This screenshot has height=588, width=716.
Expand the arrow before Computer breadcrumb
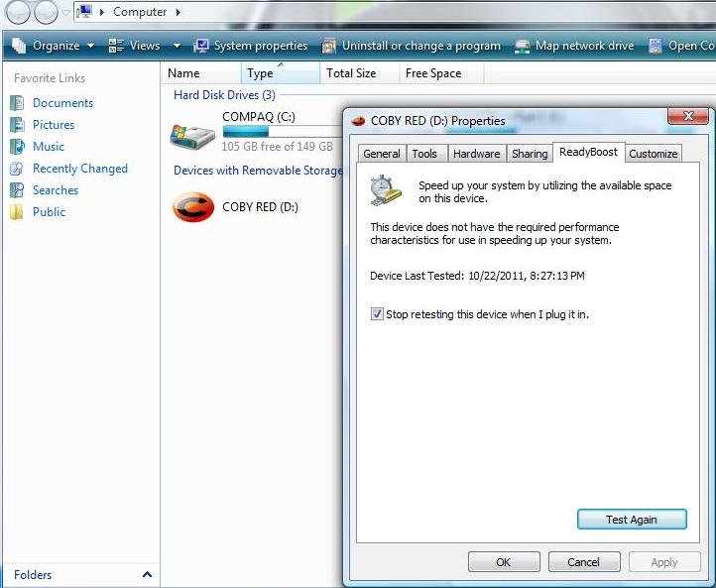click(102, 12)
